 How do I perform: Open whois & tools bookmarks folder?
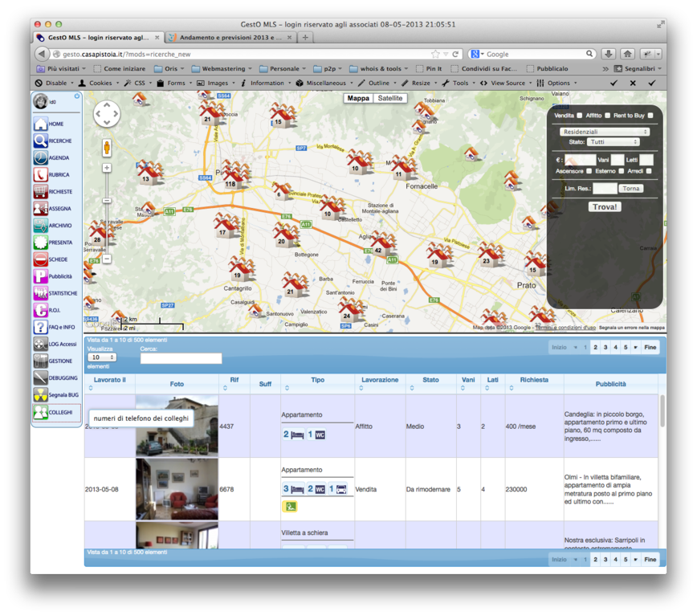tap(378, 68)
